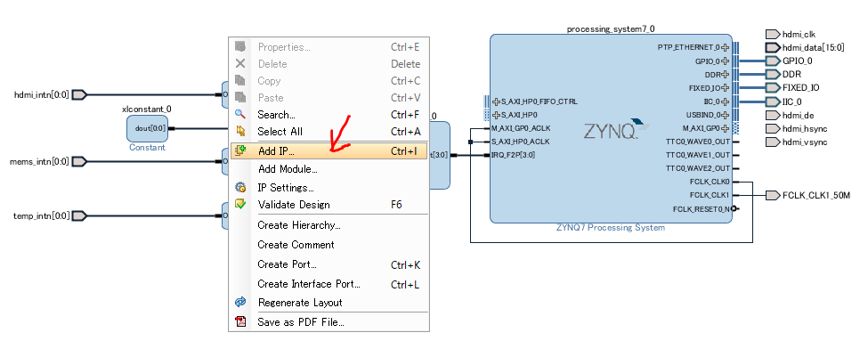The width and height of the screenshot is (868, 349).
Task: Click the Validate Design checkmark icon
Action: pos(240,204)
